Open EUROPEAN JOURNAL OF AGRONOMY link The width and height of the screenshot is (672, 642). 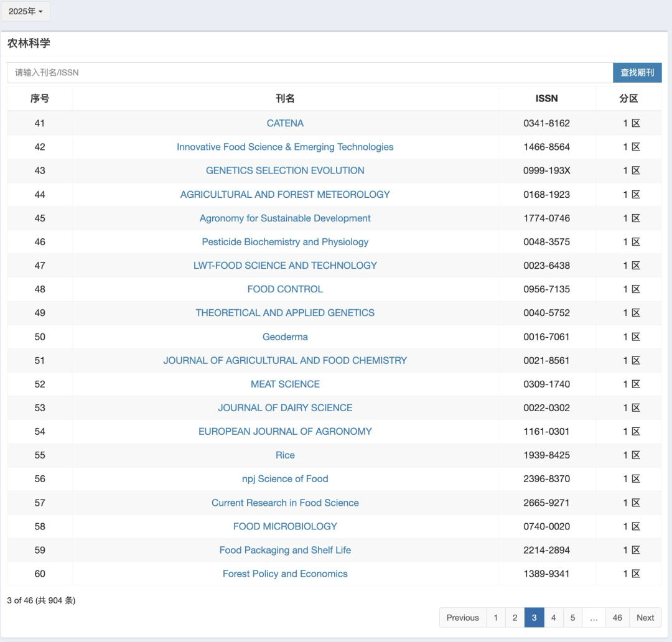tap(285, 432)
